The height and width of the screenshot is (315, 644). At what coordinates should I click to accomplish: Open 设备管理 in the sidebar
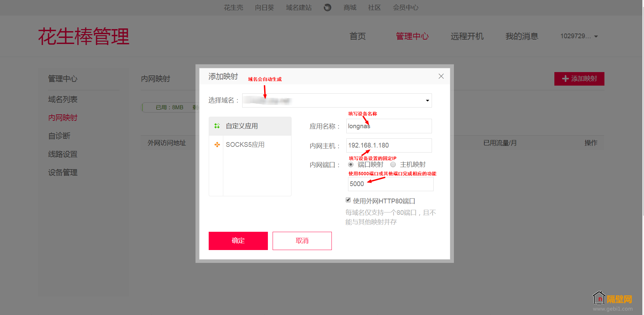coord(63,173)
